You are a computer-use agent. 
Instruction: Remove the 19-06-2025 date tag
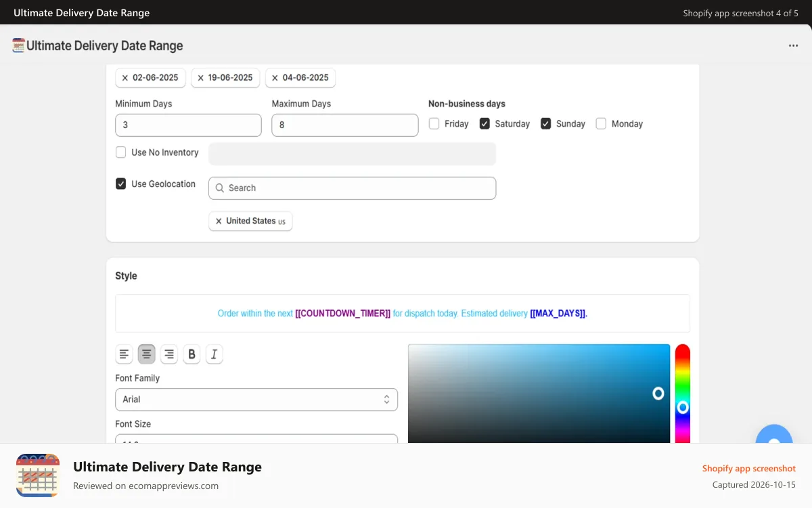click(x=200, y=78)
